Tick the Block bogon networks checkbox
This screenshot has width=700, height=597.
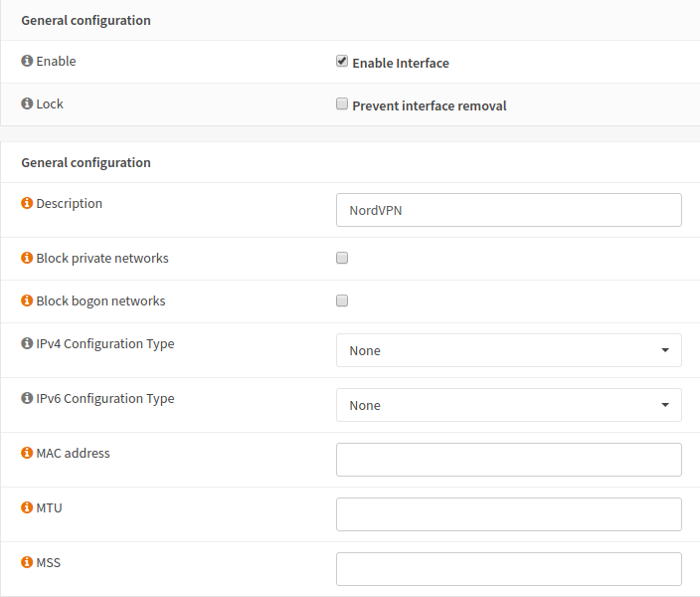coord(342,300)
